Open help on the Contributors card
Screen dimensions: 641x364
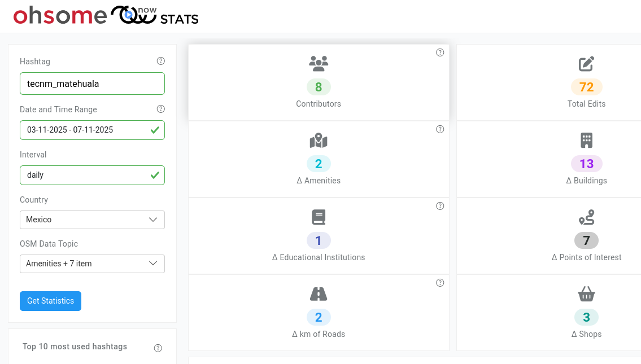pyautogui.click(x=440, y=52)
